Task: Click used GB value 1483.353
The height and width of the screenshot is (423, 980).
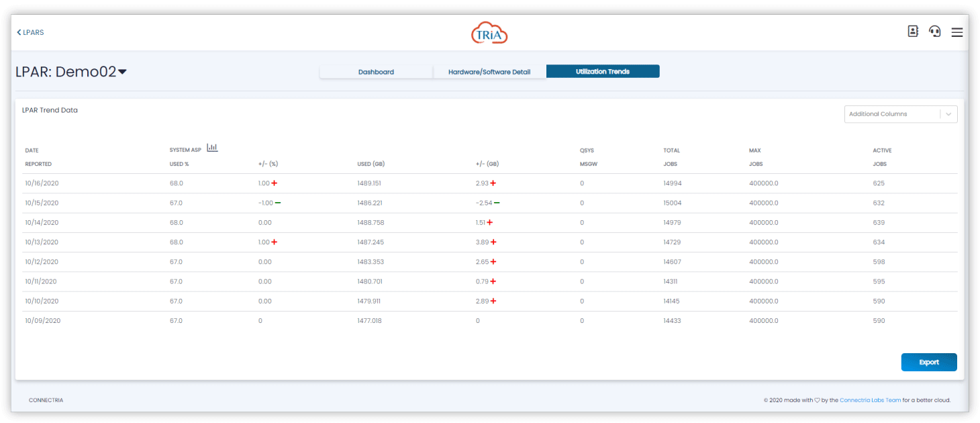Action: pyautogui.click(x=371, y=262)
